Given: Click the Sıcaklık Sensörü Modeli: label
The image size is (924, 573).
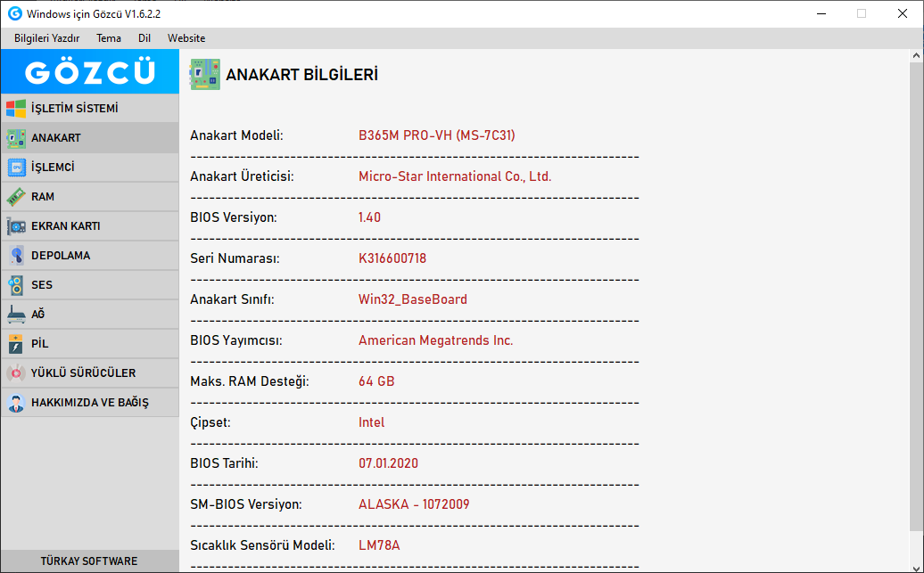Looking at the screenshot, I should point(262,545).
